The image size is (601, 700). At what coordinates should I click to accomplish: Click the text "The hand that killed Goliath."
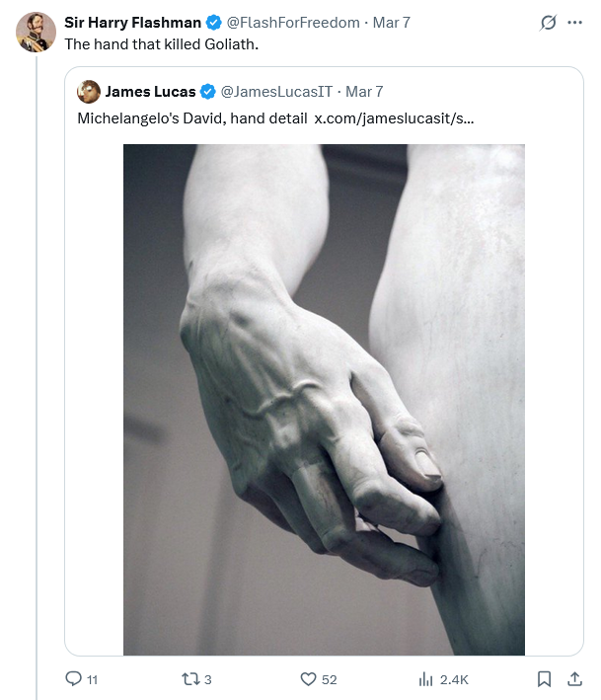pos(162,44)
